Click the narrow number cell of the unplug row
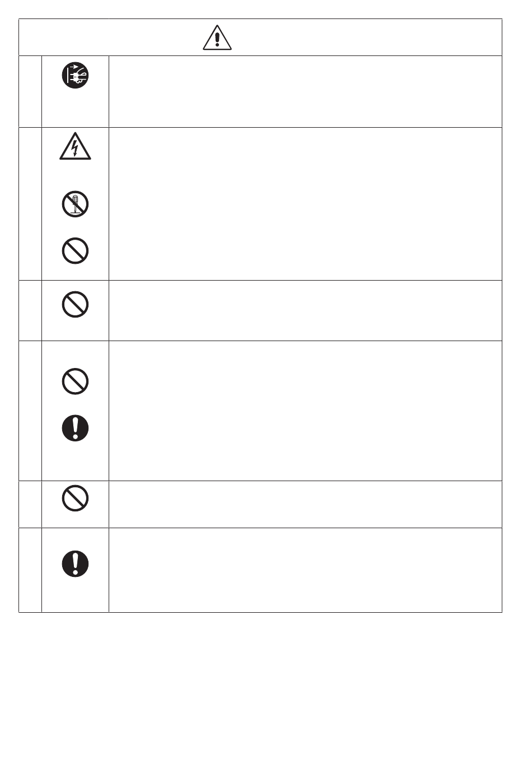 point(30,91)
